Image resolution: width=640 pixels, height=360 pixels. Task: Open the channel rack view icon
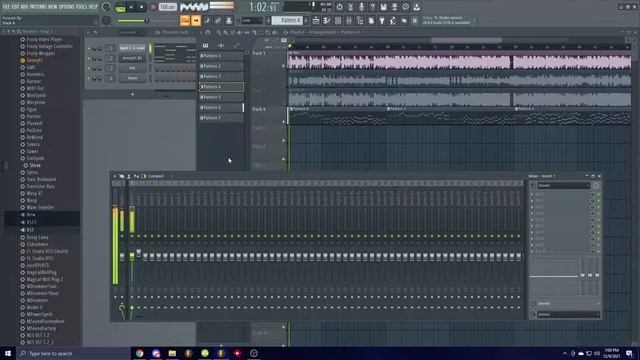pyautogui.click(x=338, y=20)
